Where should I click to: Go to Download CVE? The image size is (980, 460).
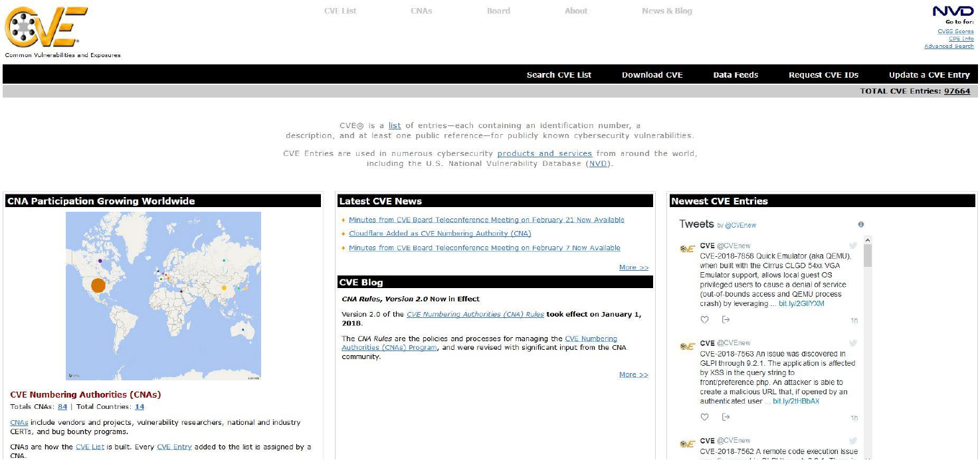(652, 75)
